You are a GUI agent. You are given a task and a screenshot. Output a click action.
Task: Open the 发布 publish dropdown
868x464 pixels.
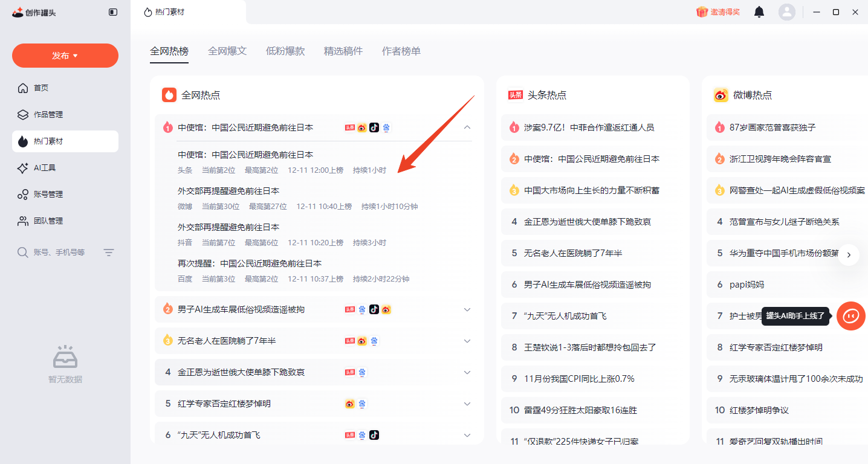coord(65,55)
